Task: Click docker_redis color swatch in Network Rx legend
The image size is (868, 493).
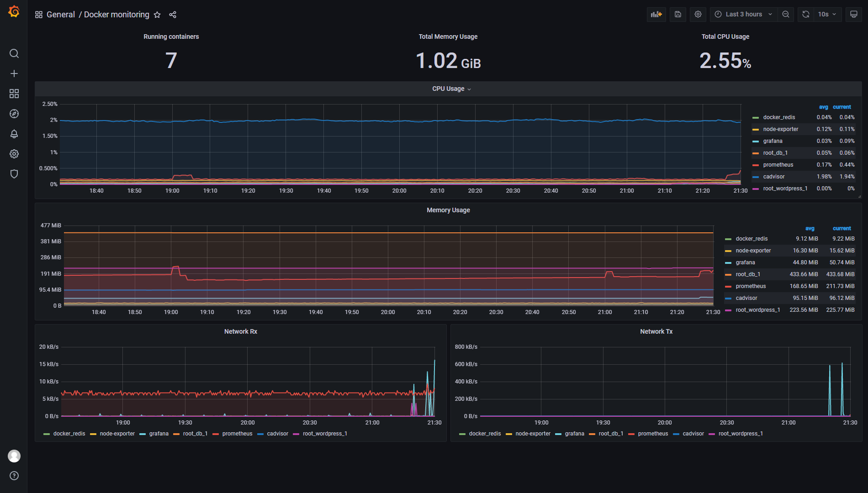Action: [47, 434]
